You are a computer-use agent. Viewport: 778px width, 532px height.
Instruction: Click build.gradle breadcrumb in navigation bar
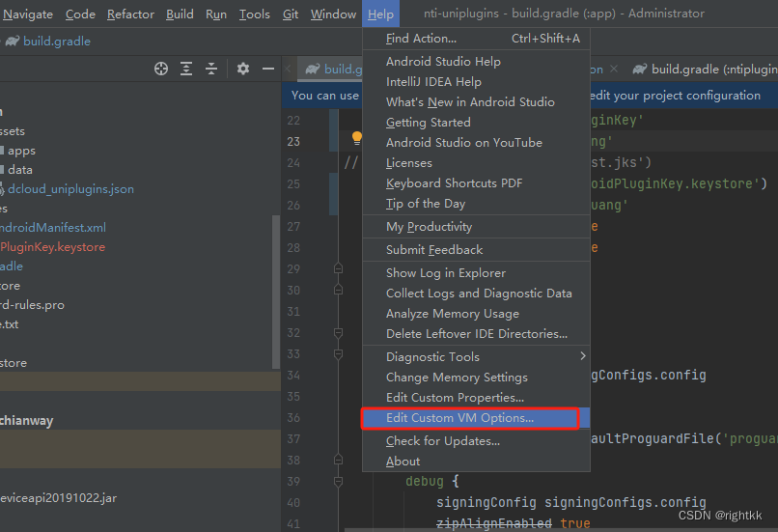(57, 42)
